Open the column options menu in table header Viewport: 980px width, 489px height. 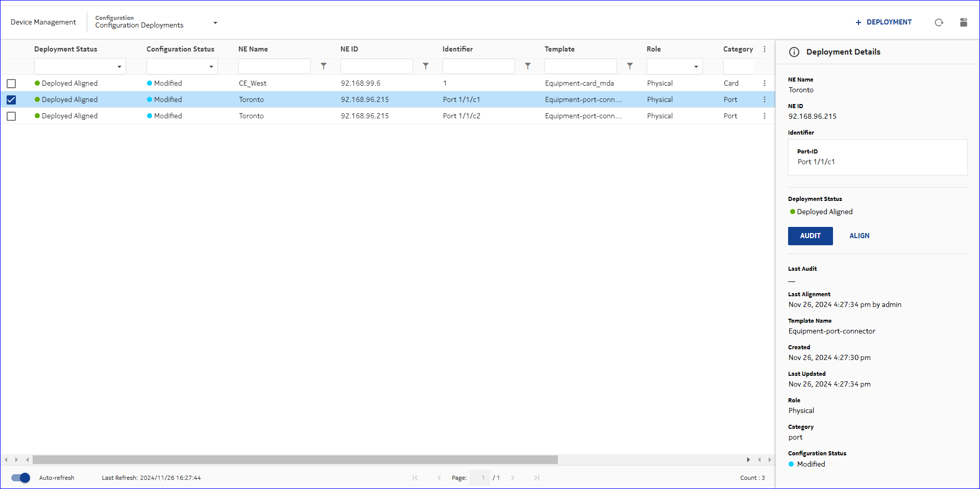764,49
